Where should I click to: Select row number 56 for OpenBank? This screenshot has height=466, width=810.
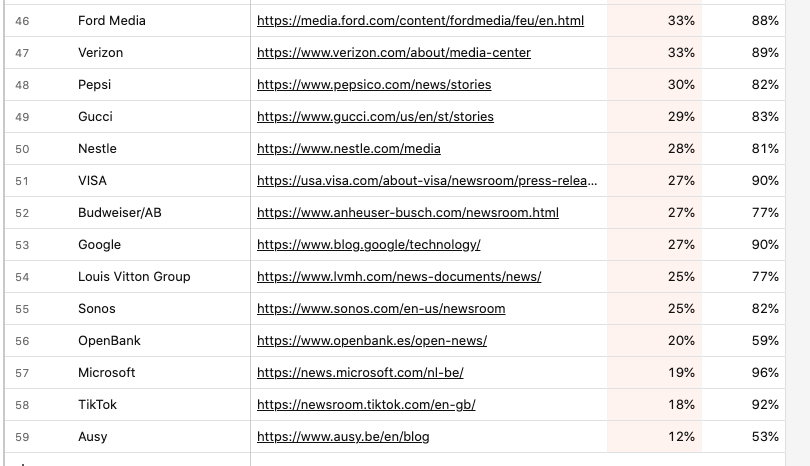pyautogui.click(x=22, y=341)
